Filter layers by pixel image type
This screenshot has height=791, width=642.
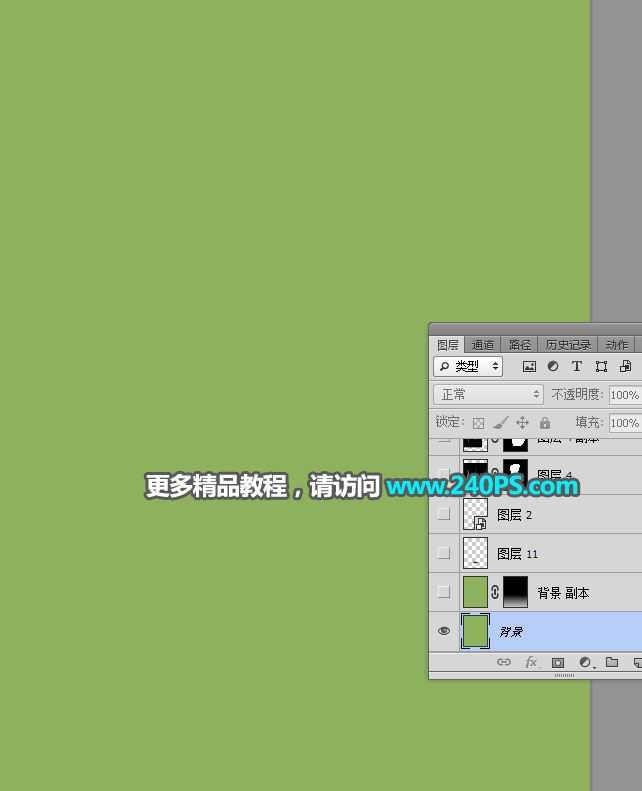529,367
